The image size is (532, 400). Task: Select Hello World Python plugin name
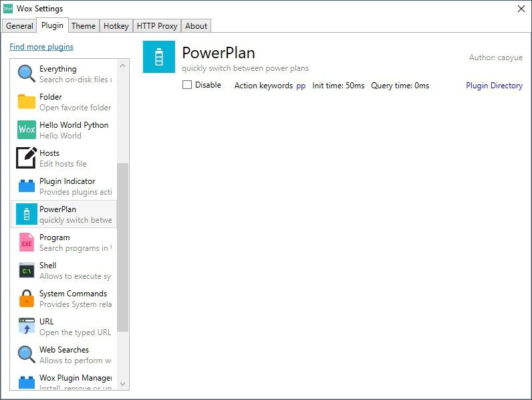[x=74, y=125]
